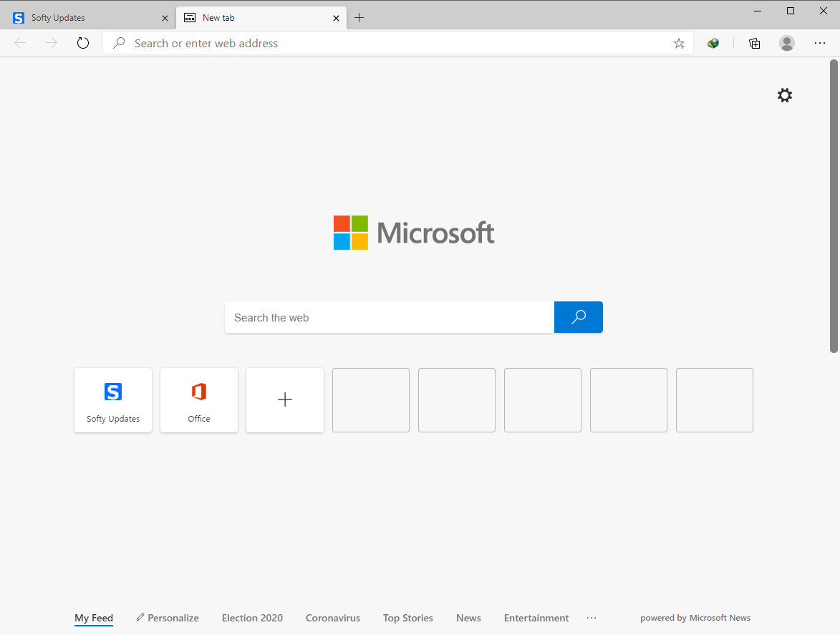This screenshot has height=635, width=840.
Task: Close the New tab tab
Action: (x=336, y=18)
